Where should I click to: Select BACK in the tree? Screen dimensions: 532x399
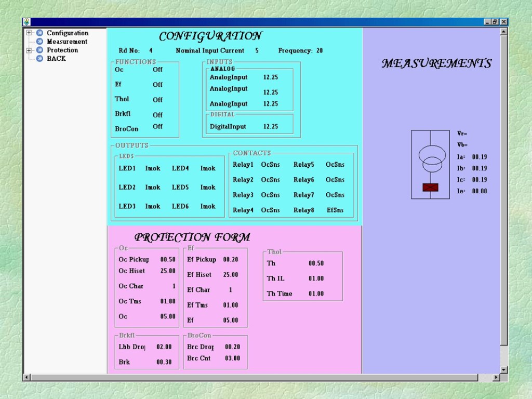56,58
